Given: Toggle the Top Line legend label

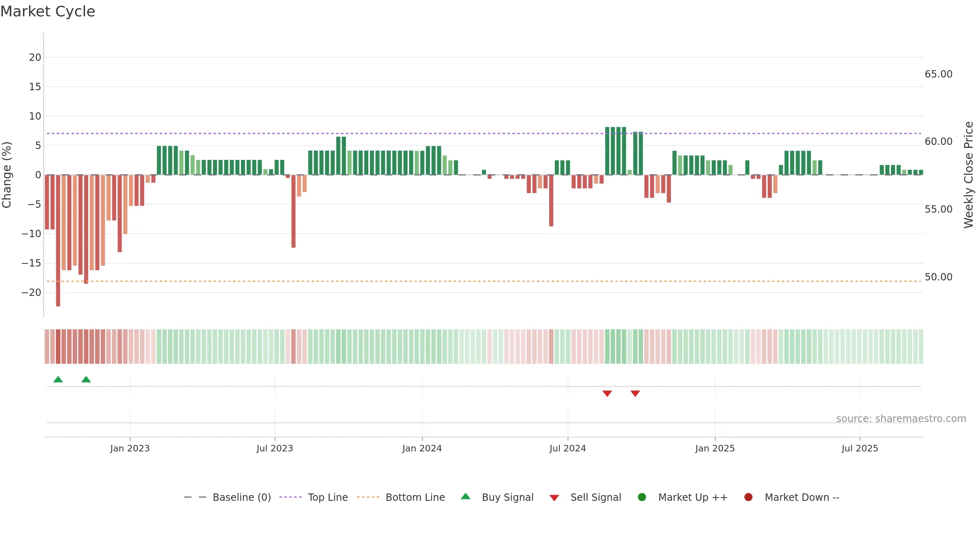Looking at the screenshot, I should tap(328, 497).
